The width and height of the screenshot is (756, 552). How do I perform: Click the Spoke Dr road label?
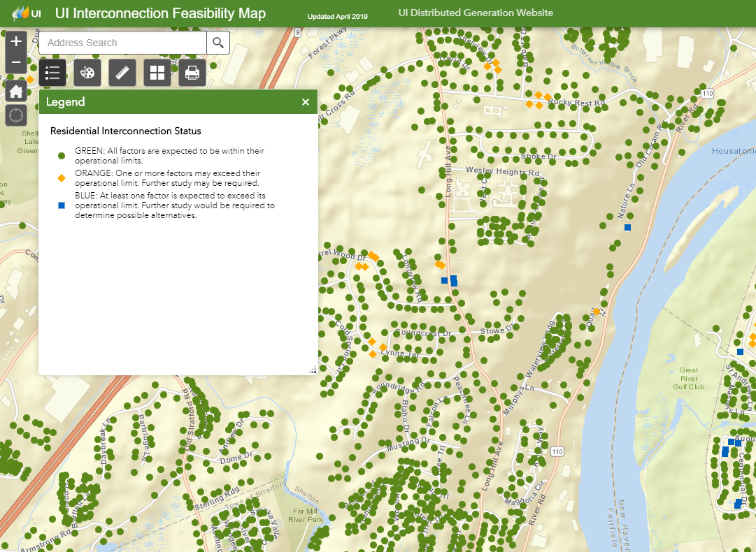coord(539,157)
